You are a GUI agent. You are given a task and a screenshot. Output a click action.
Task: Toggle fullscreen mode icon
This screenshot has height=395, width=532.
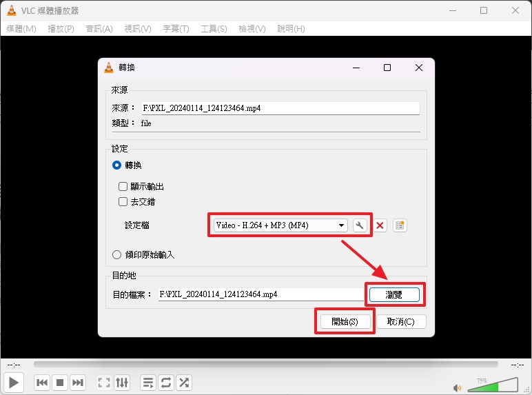[x=104, y=382]
